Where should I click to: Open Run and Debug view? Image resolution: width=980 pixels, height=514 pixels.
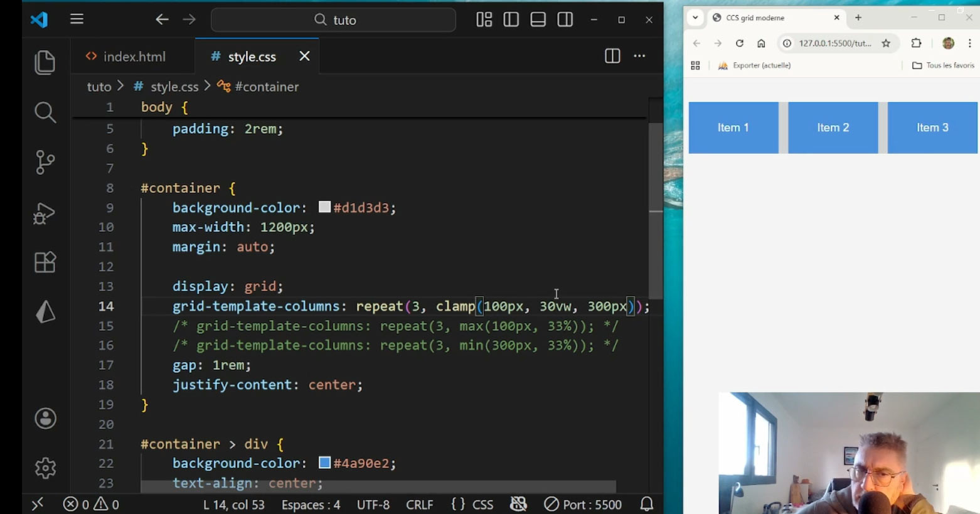(x=45, y=213)
